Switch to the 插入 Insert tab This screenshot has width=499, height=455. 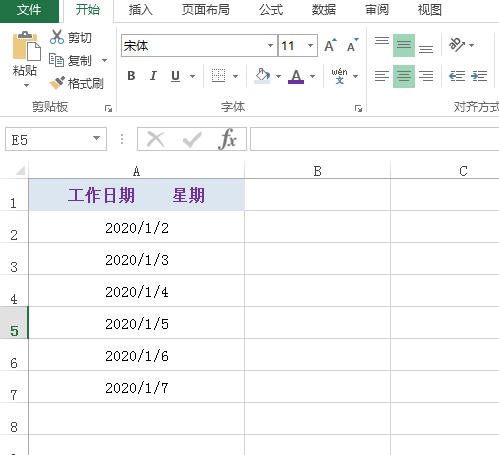tap(141, 10)
